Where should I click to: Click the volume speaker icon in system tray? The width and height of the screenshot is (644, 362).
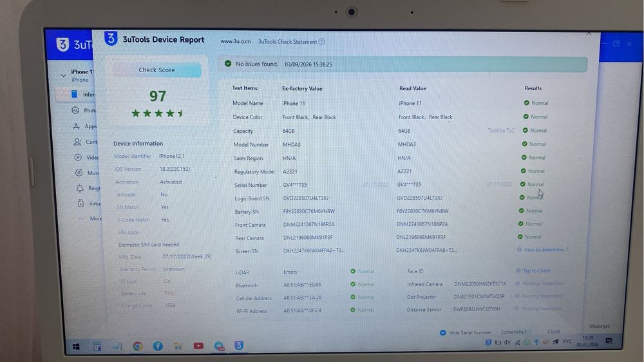[x=507, y=342]
